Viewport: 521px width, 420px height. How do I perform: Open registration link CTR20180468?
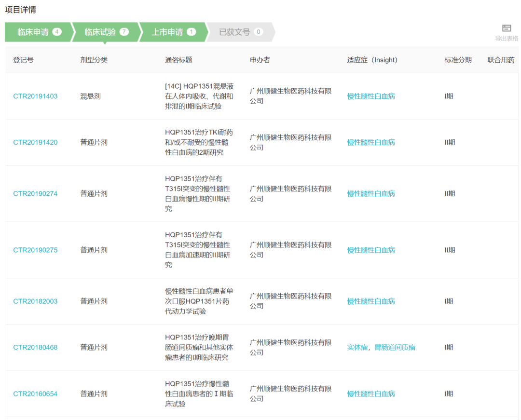(35, 347)
